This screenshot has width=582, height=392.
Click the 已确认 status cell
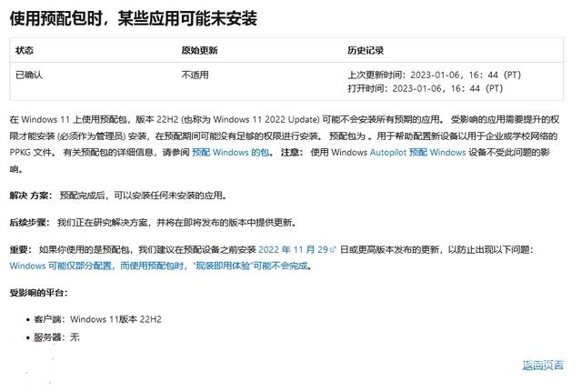pyautogui.click(x=29, y=75)
